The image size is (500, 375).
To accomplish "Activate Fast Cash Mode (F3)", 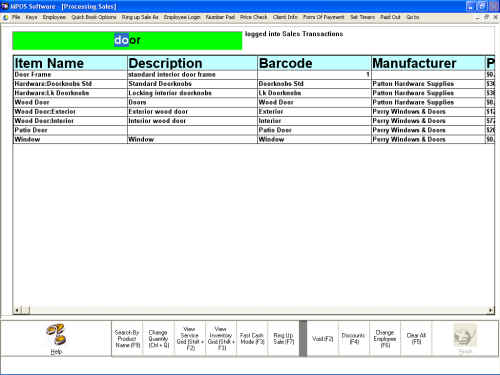I will [252, 339].
